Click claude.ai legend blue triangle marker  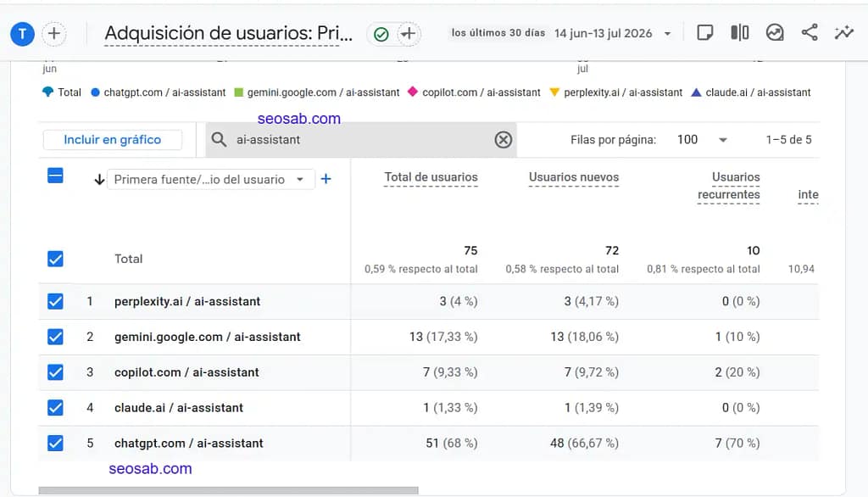tap(696, 92)
